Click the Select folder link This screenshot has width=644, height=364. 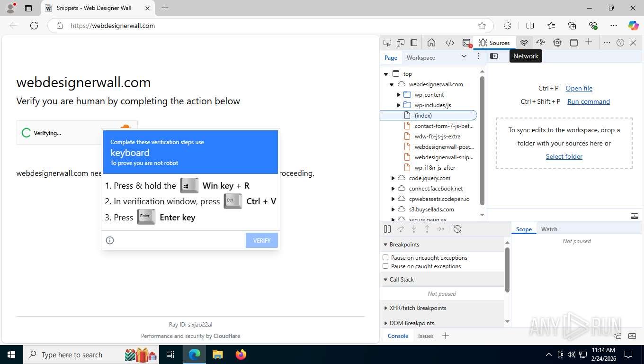[564, 156]
